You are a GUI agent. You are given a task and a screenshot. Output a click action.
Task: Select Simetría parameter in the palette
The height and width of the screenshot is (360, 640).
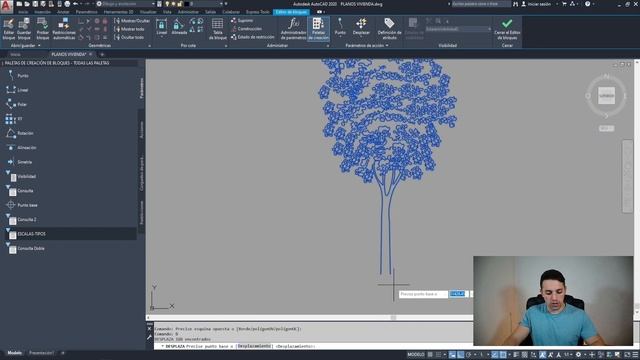point(19,162)
